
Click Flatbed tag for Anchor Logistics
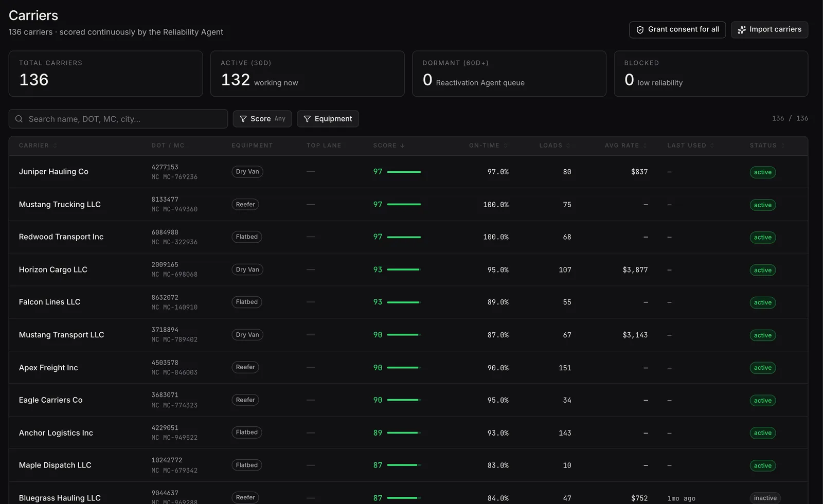pos(247,433)
